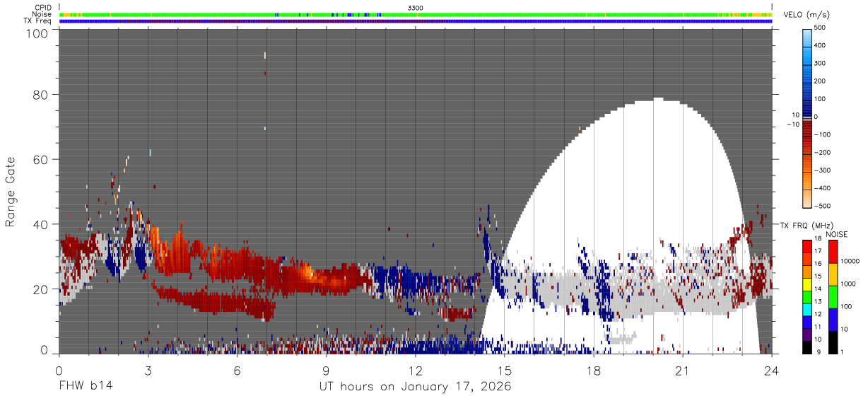Click the x-axis tick label 12
The image size is (868, 401).
coord(416,370)
